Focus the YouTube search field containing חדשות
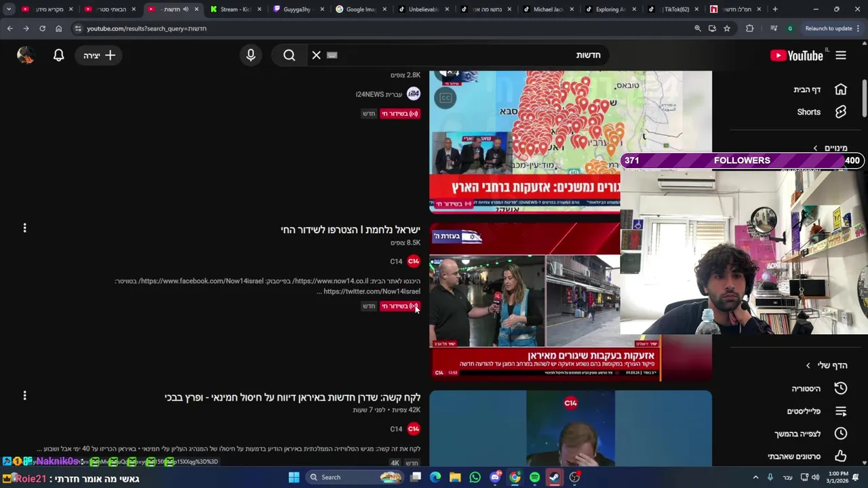Image resolution: width=868 pixels, height=488 pixels. (x=458, y=56)
